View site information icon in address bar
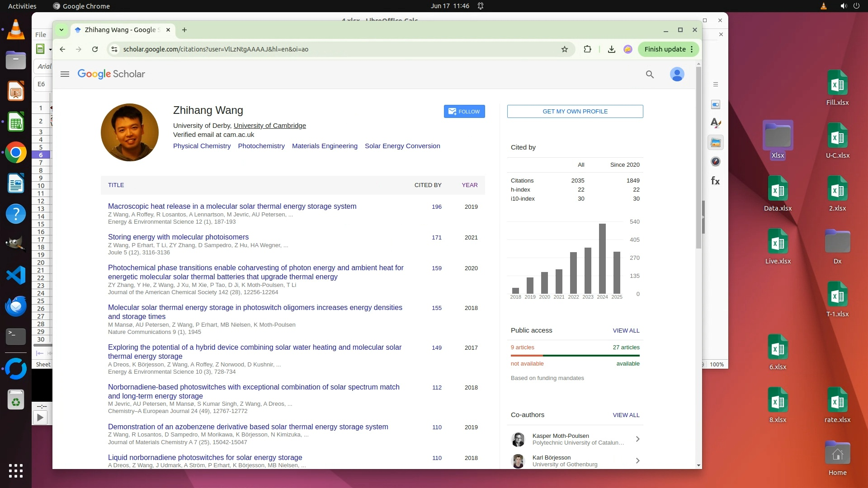 [114, 49]
